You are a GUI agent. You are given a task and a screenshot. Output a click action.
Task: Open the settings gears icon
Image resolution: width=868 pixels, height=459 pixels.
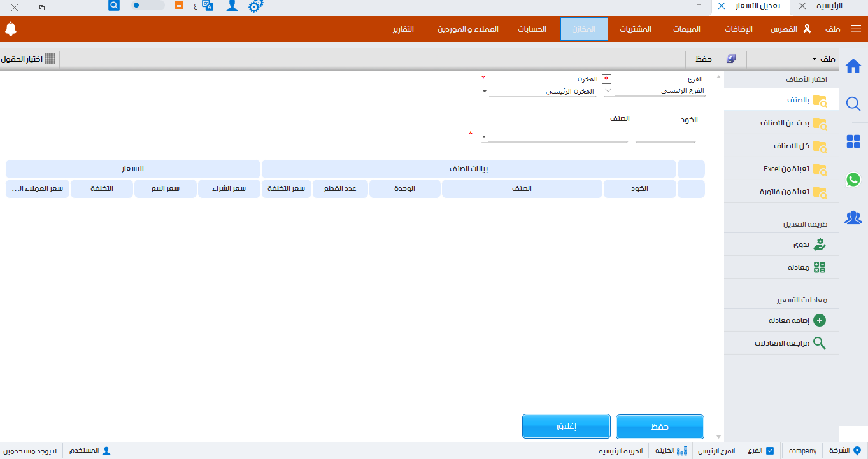(x=255, y=6)
